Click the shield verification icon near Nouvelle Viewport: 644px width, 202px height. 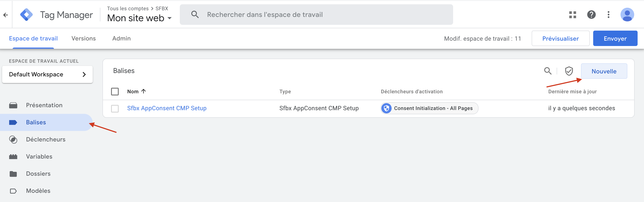pyautogui.click(x=569, y=71)
